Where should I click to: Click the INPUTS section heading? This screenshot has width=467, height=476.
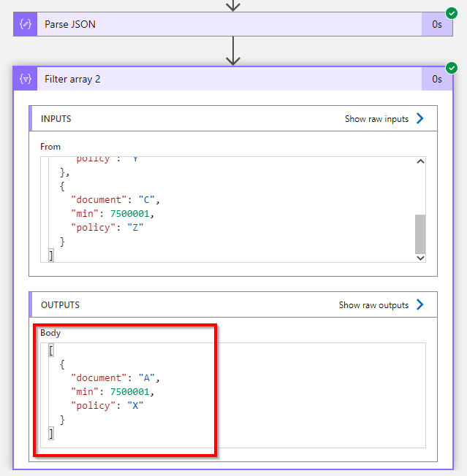56,119
